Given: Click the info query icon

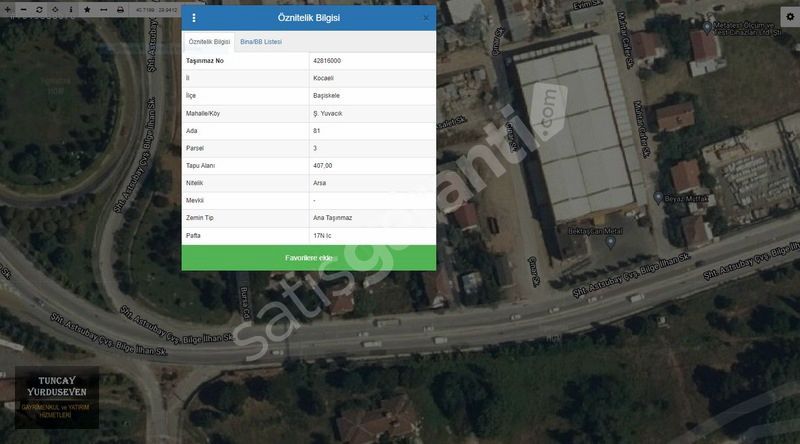Looking at the screenshot, I should [70, 9].
